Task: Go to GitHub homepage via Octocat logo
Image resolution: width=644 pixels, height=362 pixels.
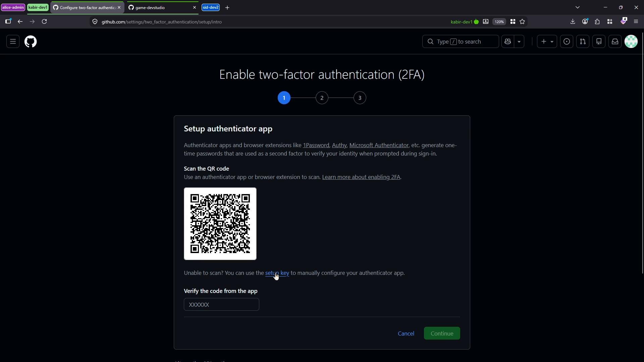Action: pyautogui.click(x=31, y=42)
